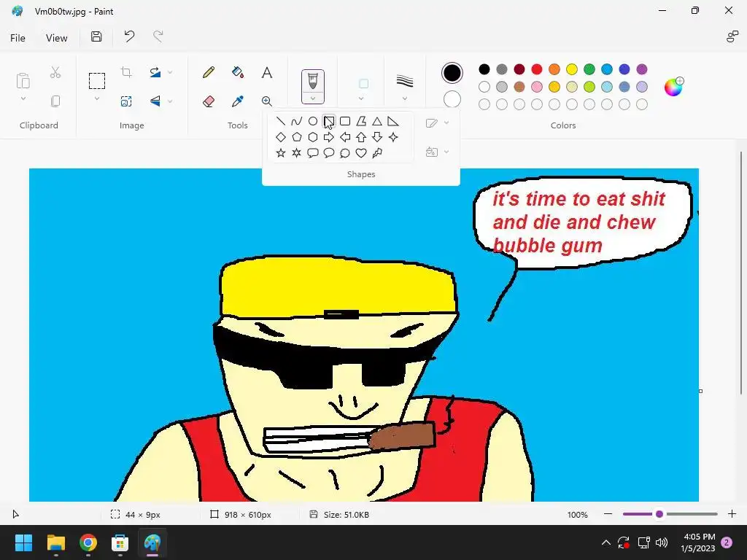747x560 pixels.
Task: Choose the Triangle shape
Action: click(x=377, y=122)
